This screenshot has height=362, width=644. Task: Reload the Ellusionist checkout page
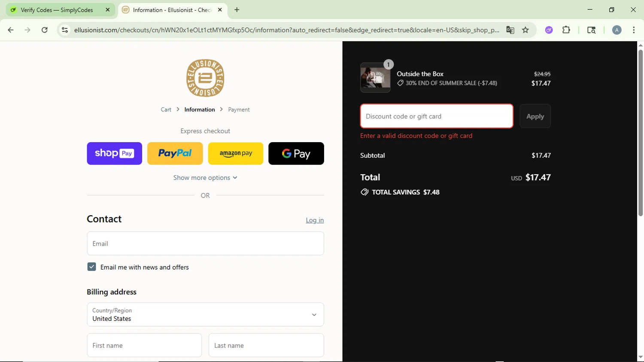(45, 30)
